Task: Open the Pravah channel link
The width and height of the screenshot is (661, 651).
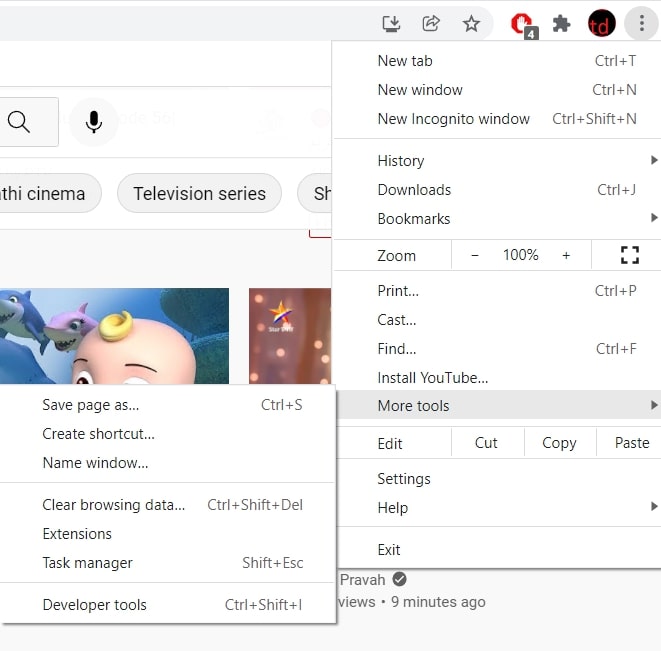Action: tap(362, 580)
